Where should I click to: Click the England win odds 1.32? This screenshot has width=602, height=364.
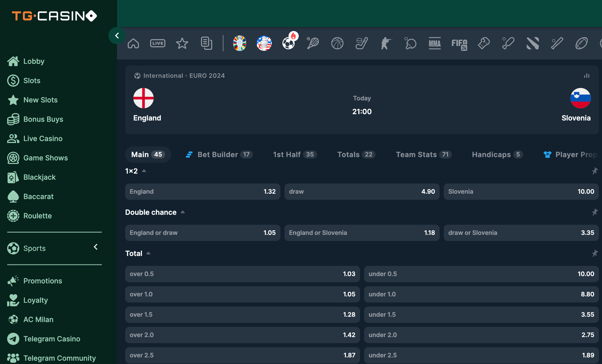pos(202,192)
